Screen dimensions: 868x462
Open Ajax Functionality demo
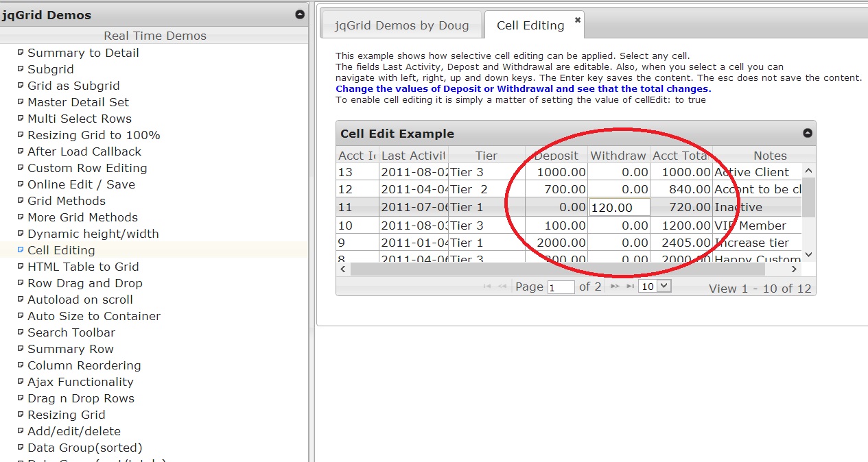tap(80, 382)
